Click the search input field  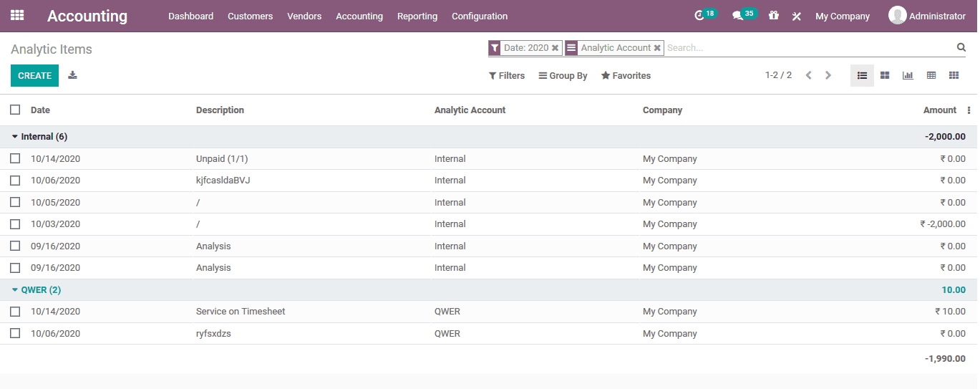809,48
